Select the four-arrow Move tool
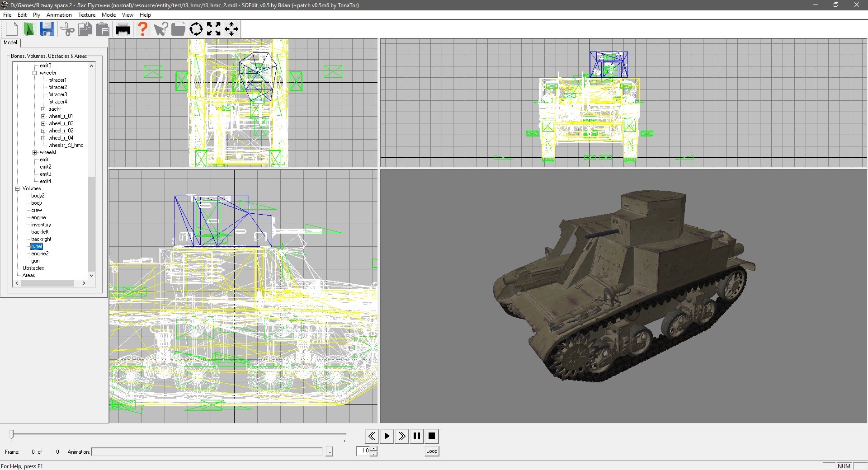Viewport: 868px width, 470px height. (x=231, y=29)
